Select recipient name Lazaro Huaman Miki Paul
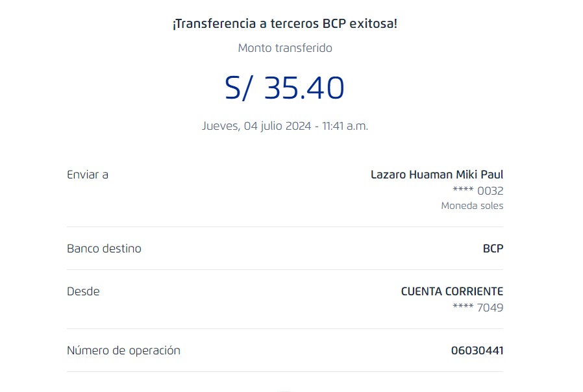The image size is (583, 392). pyautogui.click(x=436, y=175)
